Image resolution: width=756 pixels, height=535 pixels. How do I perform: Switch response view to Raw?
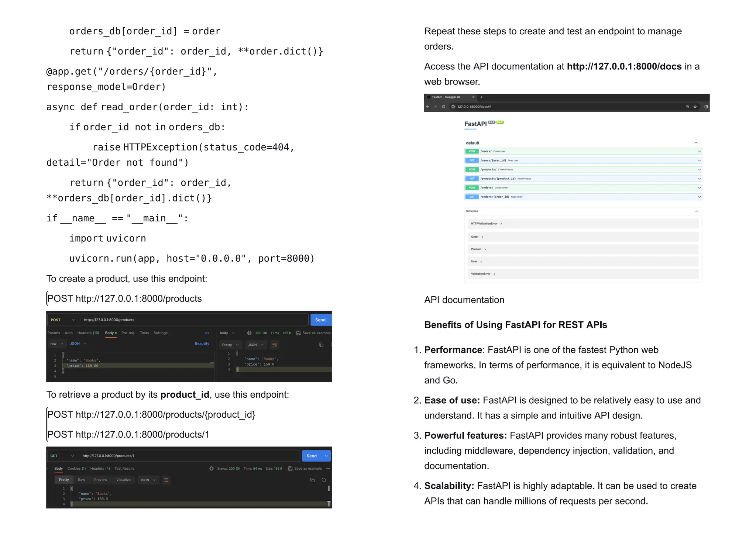pyautogui.click(x=82, y=480)
